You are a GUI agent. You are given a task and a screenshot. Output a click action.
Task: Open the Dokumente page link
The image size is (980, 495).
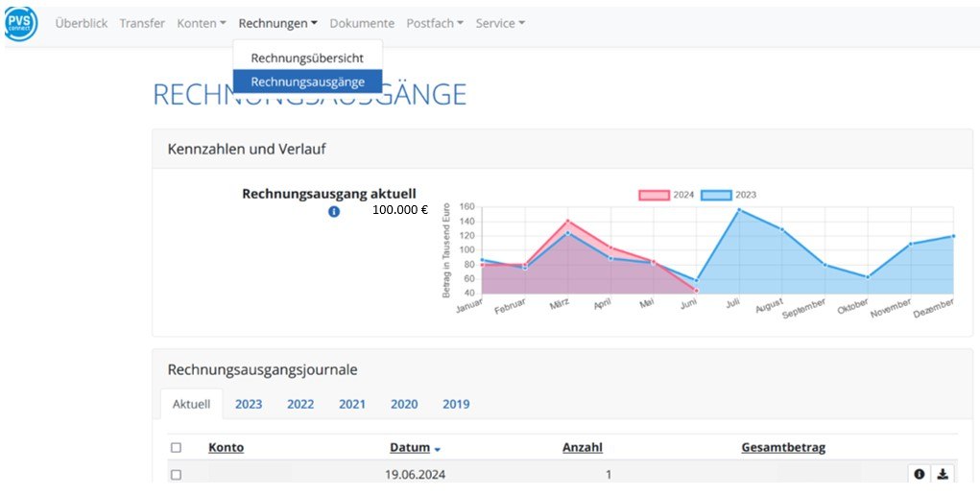[x=362, y=23]
